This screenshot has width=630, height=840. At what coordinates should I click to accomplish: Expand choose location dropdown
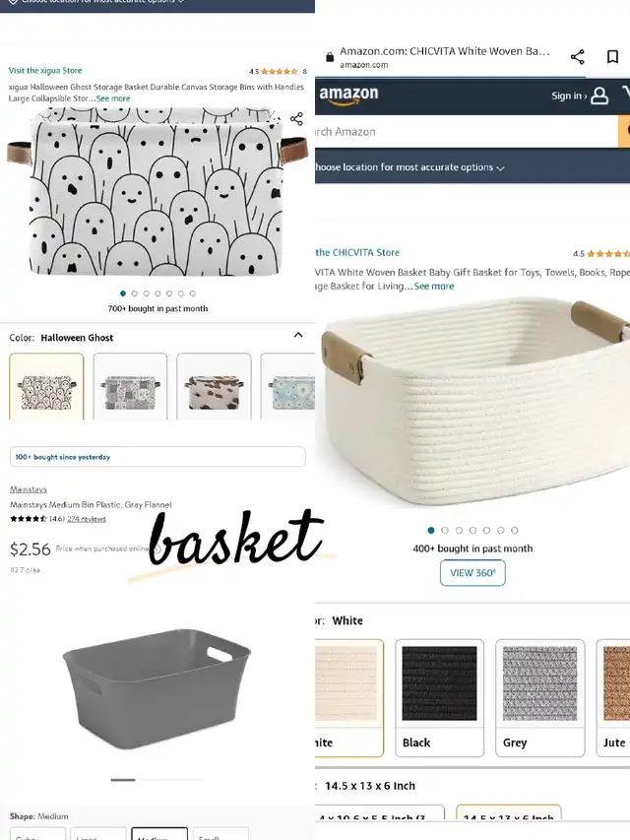[x=409, y=167]
